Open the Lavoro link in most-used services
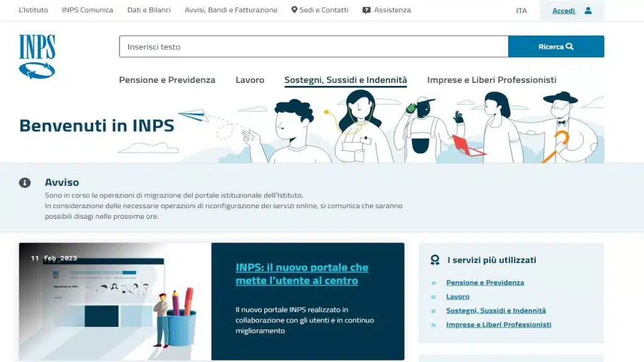Viewport: 644px width, 362px height. coord(458,297)
